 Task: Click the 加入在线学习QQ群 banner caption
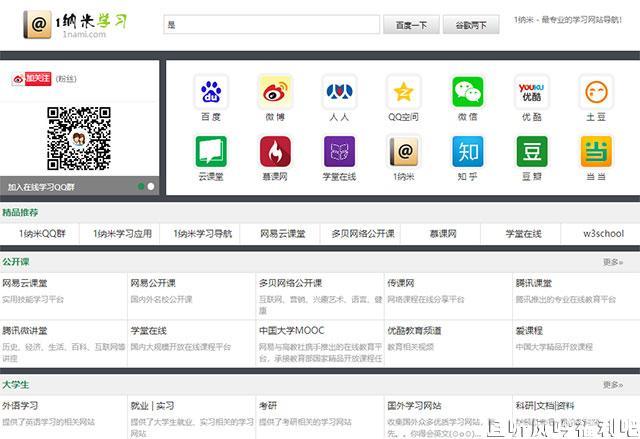click(41, 187)
